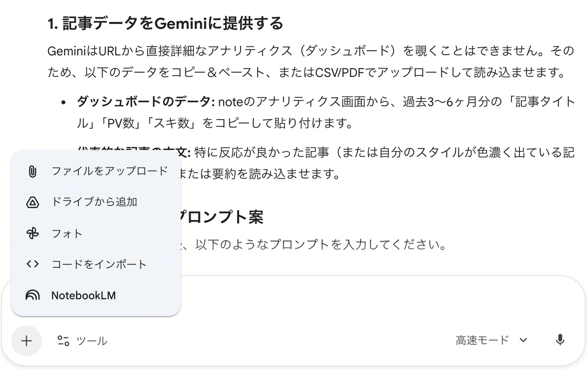
Task: Select the NotebookLM menu label
Action: tap(83, 296)
